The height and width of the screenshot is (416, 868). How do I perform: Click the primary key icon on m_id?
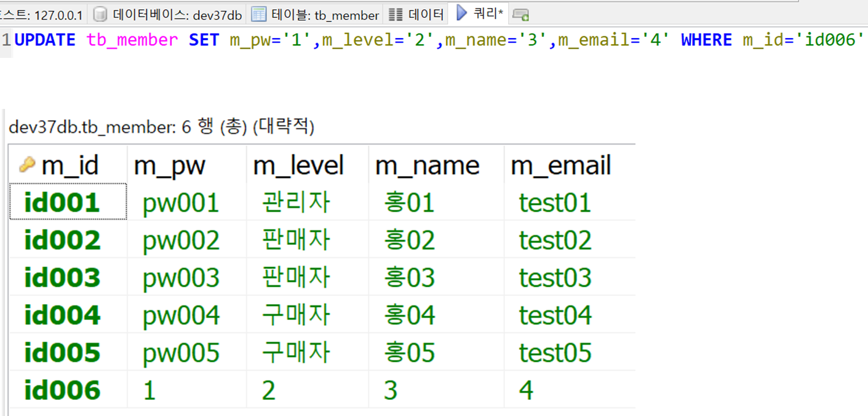pos(27,165)
